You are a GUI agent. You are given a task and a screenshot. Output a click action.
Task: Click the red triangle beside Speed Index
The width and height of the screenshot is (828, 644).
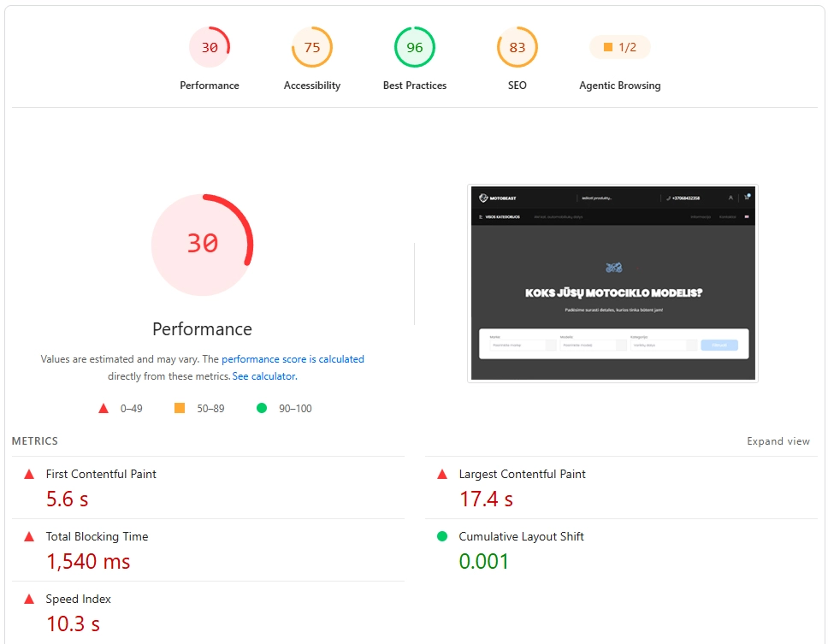(29, 600)
